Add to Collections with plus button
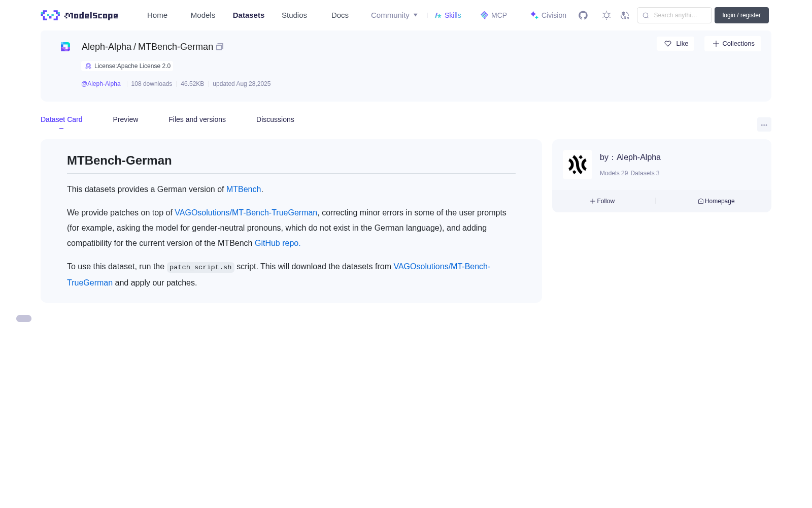 733,44
